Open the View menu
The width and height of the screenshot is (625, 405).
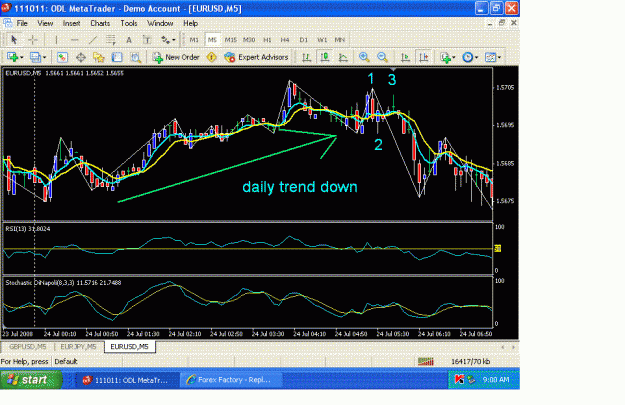point(45,23)
